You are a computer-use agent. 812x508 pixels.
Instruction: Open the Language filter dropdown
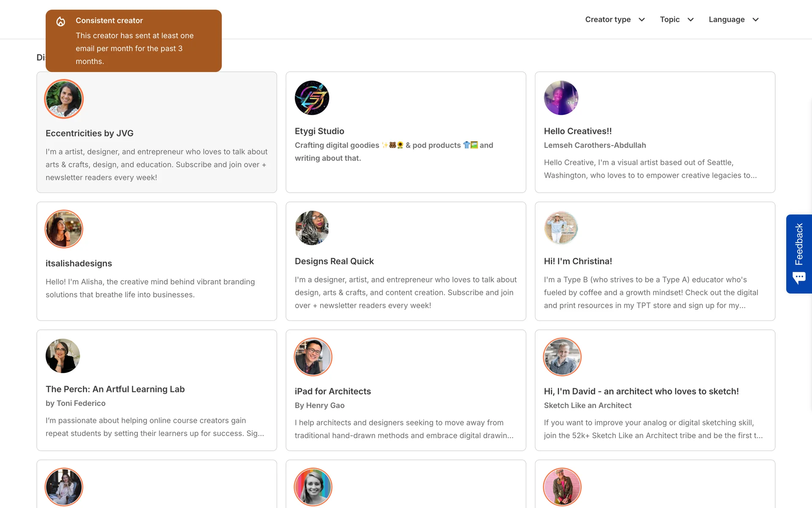[x=733, y=19]
